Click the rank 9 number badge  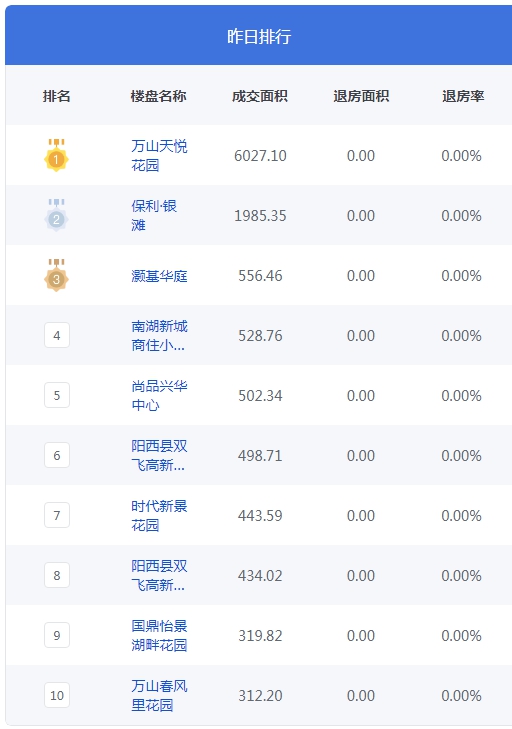pyautogui.click(x=57, y=635)
